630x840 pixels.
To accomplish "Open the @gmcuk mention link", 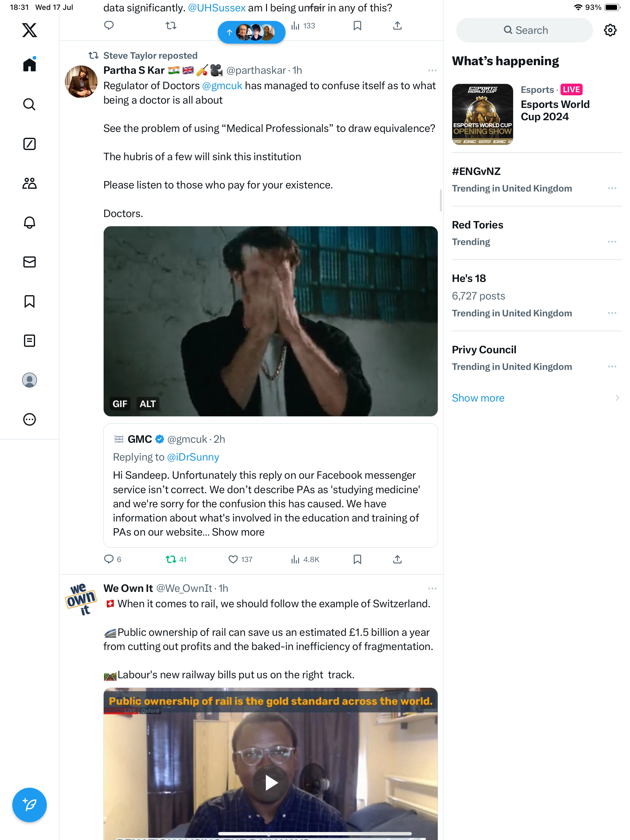I will (222, 86).
